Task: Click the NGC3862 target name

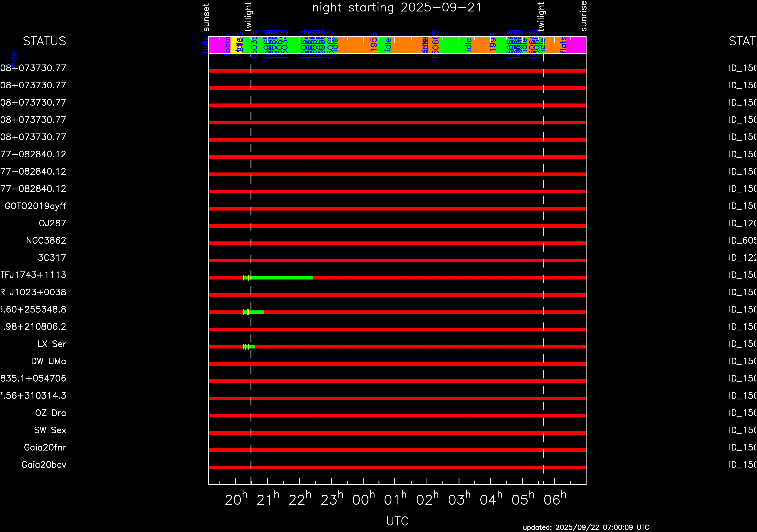Action: [46, 240]
